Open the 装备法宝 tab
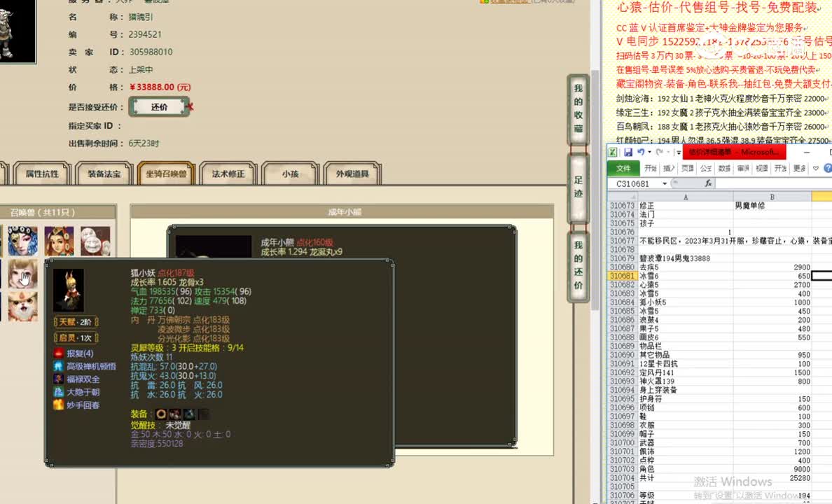Screen dimensions: 832x504 104,174
